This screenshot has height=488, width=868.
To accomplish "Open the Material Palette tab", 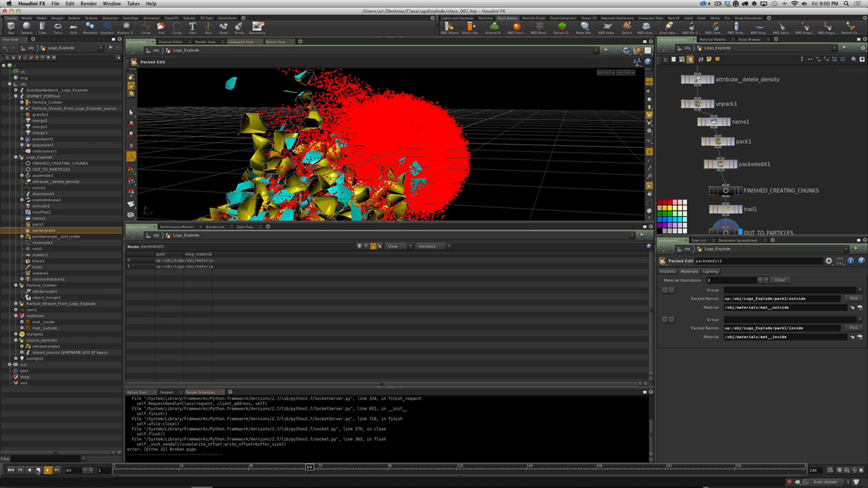I will [712, 39].
